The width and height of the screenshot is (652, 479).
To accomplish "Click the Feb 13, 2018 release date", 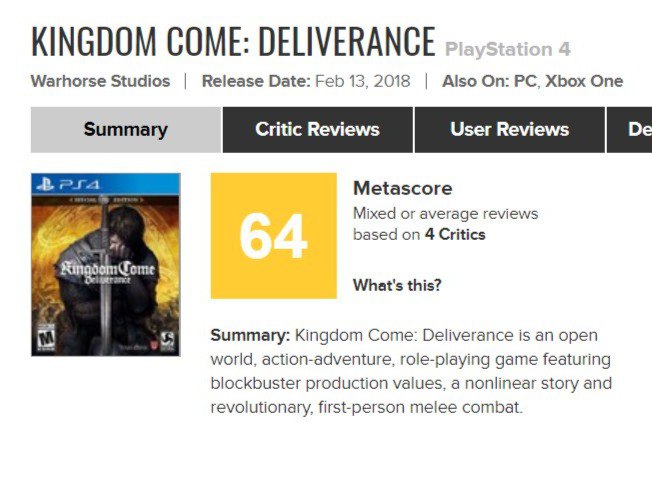I will 363,81.
